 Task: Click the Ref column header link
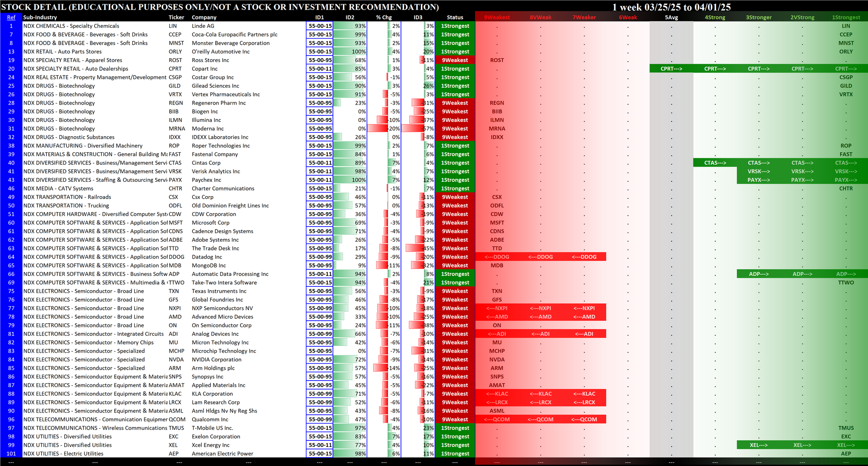click(11, 17)
